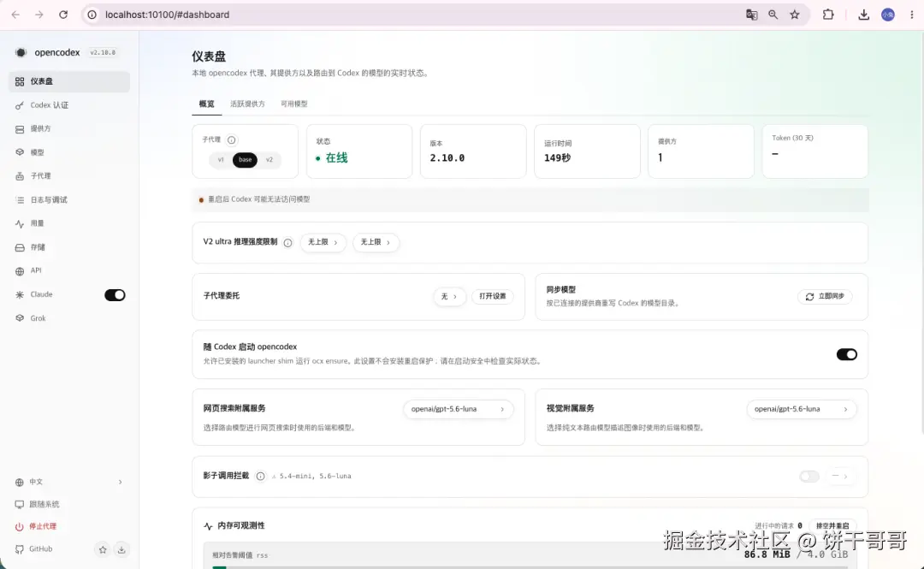924x569 pixels.
Task: Select v2 in 子代理 segmented control
Action: [269, 160]
